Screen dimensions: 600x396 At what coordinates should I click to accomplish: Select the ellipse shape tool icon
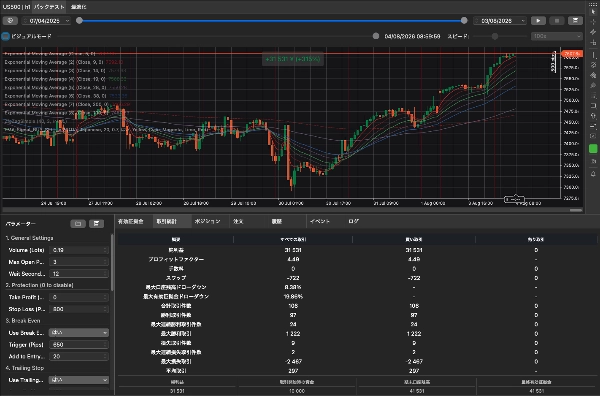(x=593, y=116)
